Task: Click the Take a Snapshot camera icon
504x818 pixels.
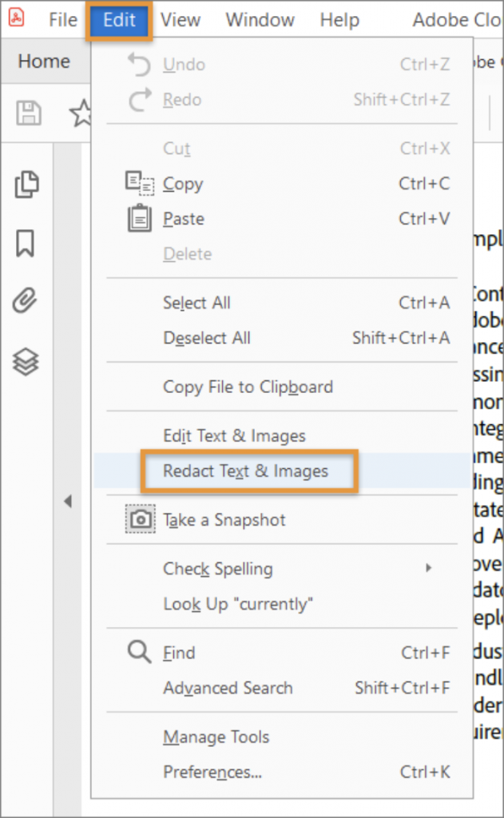Action: click(x=140, y=518)
